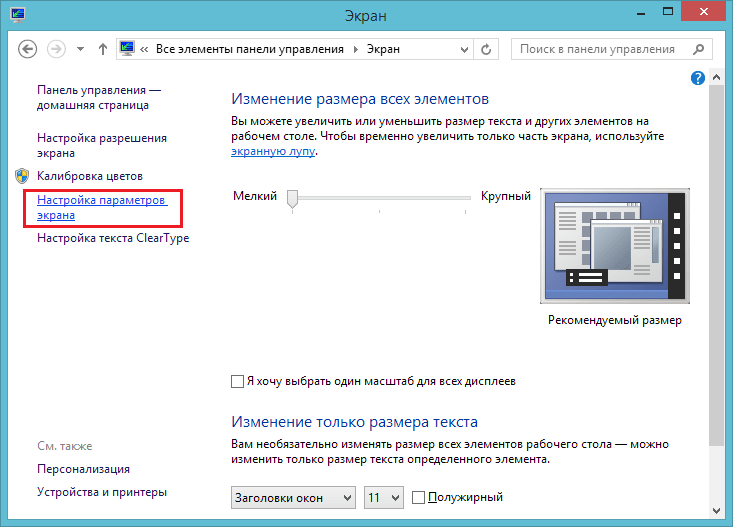This screenshot has height=527, width=733.
Task: Open Панель управления — домашняя страница
Action: (x=99, y=97)
